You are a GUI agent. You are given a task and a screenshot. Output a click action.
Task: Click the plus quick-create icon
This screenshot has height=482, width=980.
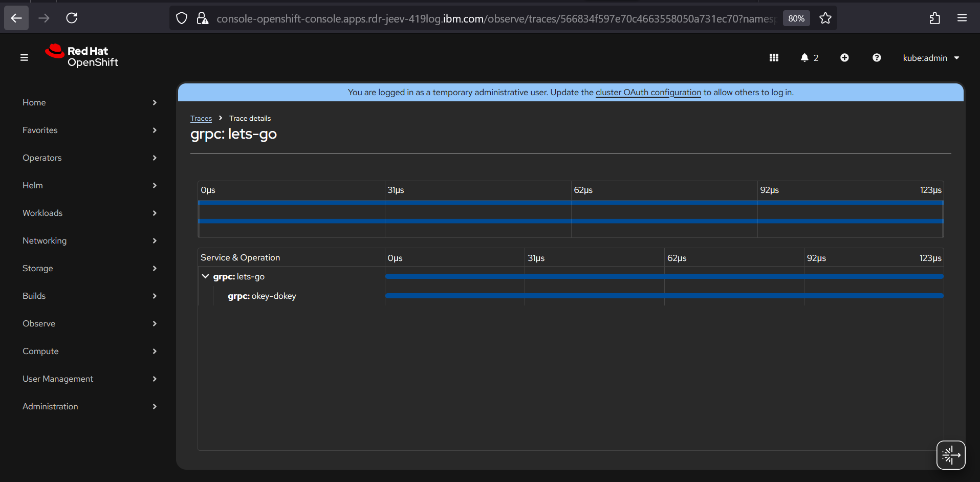(x=844, y=58)
